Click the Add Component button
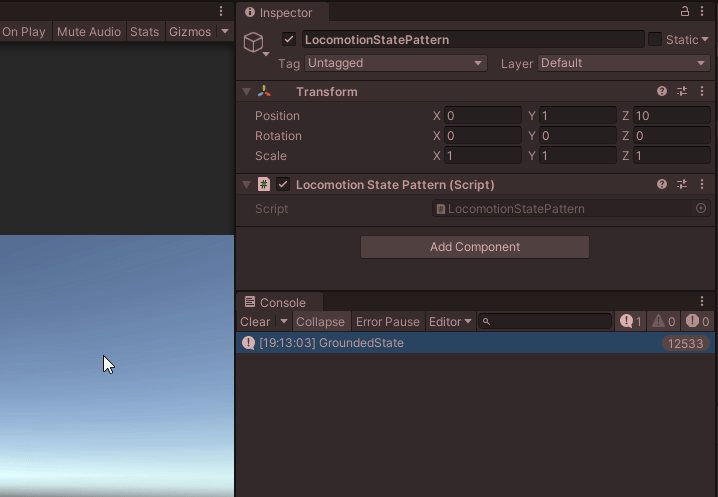 [475, 247]
